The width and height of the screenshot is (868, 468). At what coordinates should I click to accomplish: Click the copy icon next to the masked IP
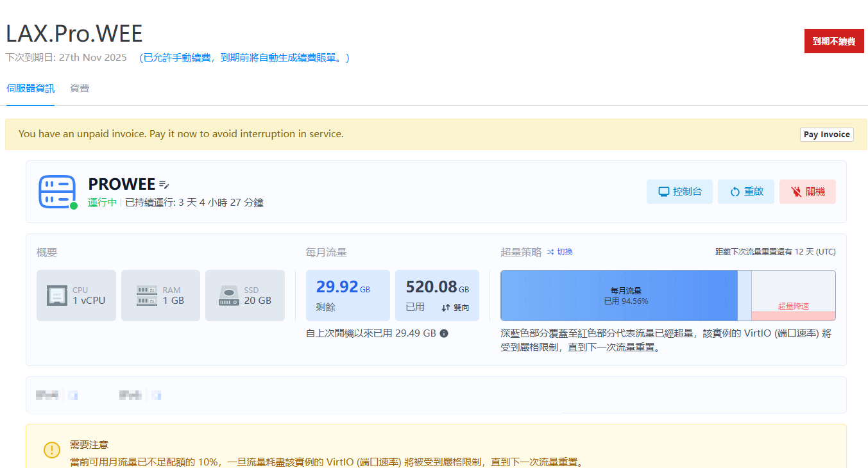[x=72, y=395]
